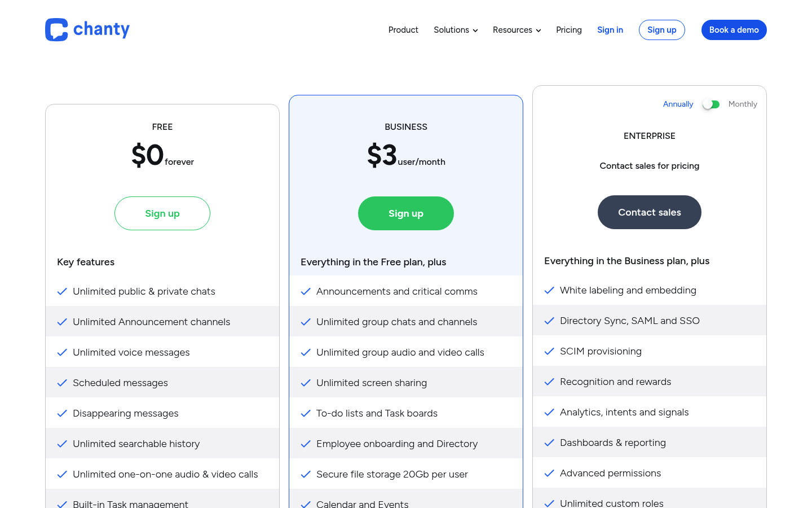Viewport: 812px width, 508px height.
Task: Click the Book a demo button
Action: (734, 30)
